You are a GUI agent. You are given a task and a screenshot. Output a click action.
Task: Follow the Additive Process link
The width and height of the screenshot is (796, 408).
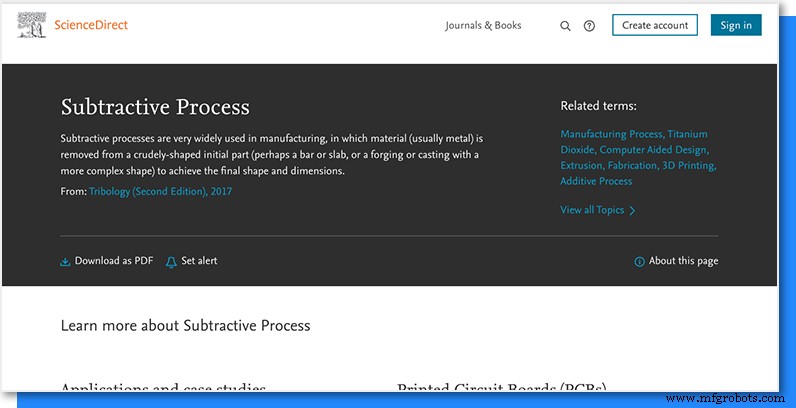coord(596,182)
